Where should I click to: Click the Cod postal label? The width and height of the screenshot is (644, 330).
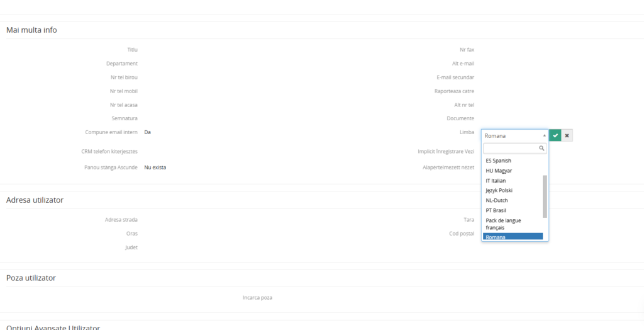pos(462,234)
